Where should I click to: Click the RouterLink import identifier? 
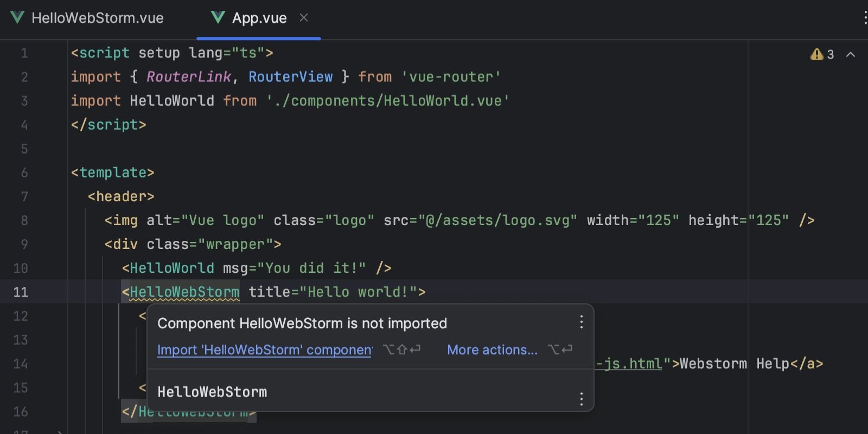[x=189, y=77]
